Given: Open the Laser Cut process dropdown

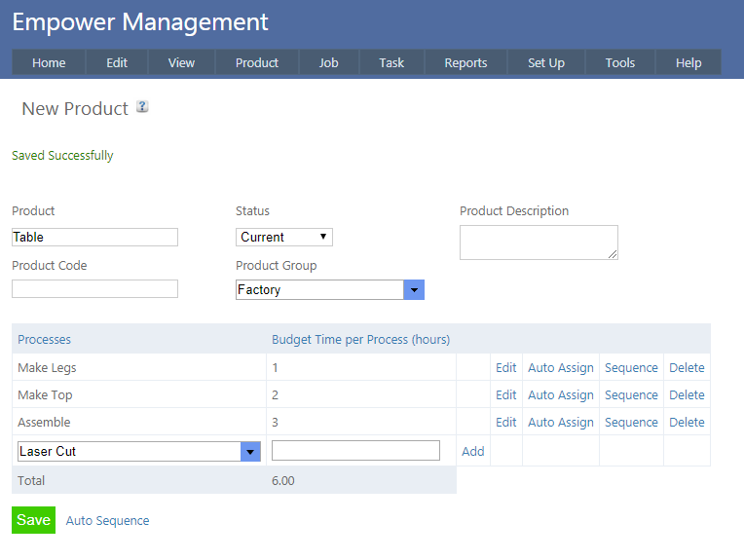Looking at the screenshot, I should pyautogui.click(x=250, y=451).
